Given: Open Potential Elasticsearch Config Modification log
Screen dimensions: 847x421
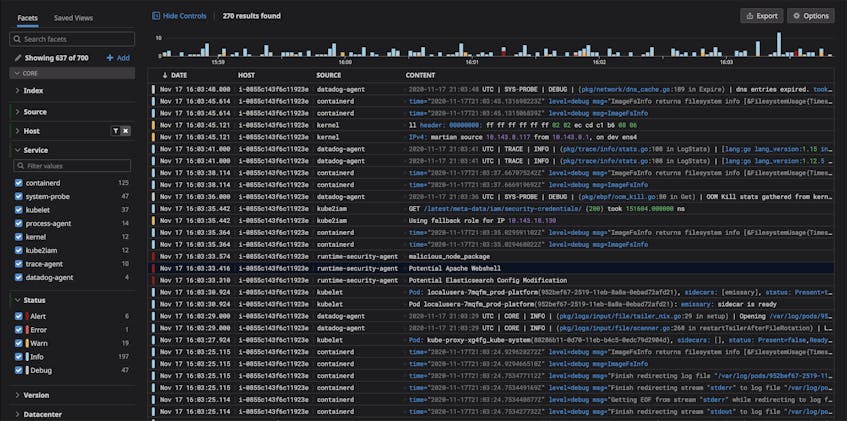Looking at the screenshot, I should point(492,280).
